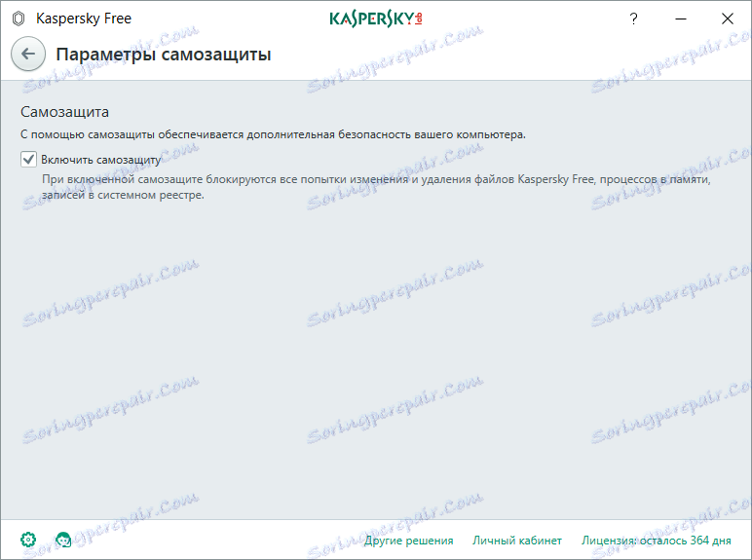The image size is (752, 560).
Task: Open the 'Личный кабинет' link
Action: tap(517, 541)
